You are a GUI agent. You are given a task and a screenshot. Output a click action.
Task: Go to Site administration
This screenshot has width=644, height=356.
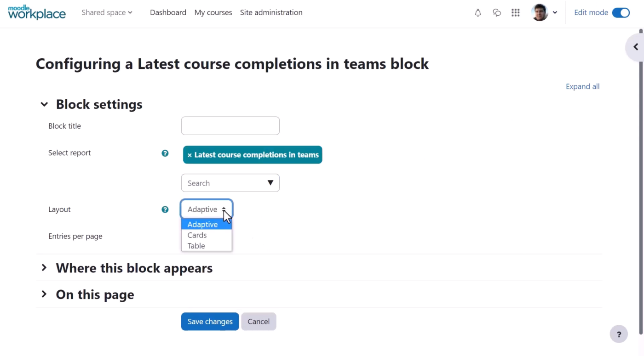(x=271, y=12)
